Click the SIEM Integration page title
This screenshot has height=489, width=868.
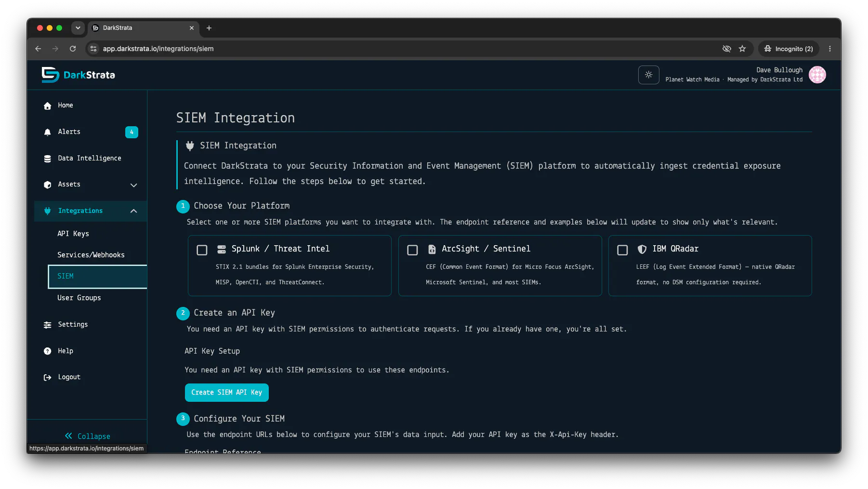point(236,118)
